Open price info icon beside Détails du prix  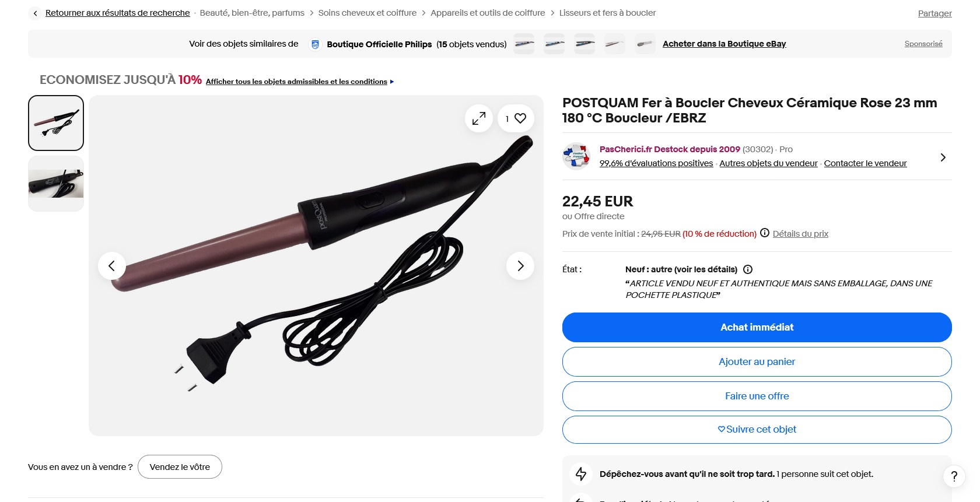click(x=765, y=233)
